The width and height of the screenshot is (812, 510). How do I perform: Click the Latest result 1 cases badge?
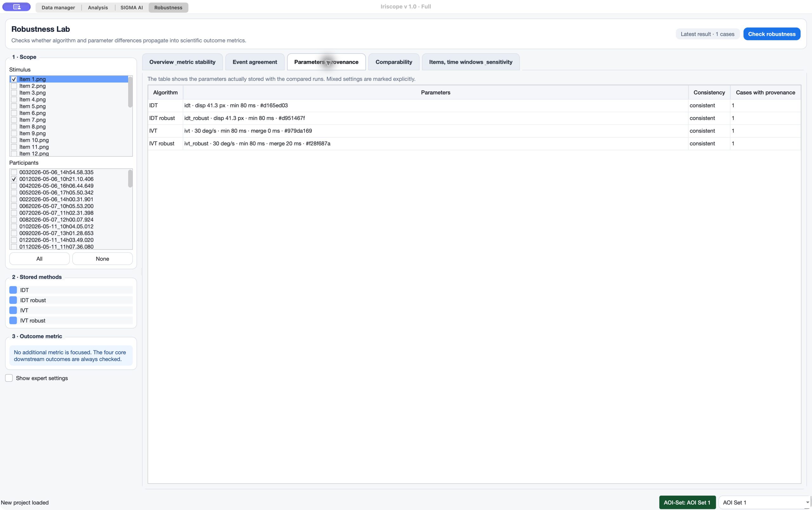tap(707, 34)
